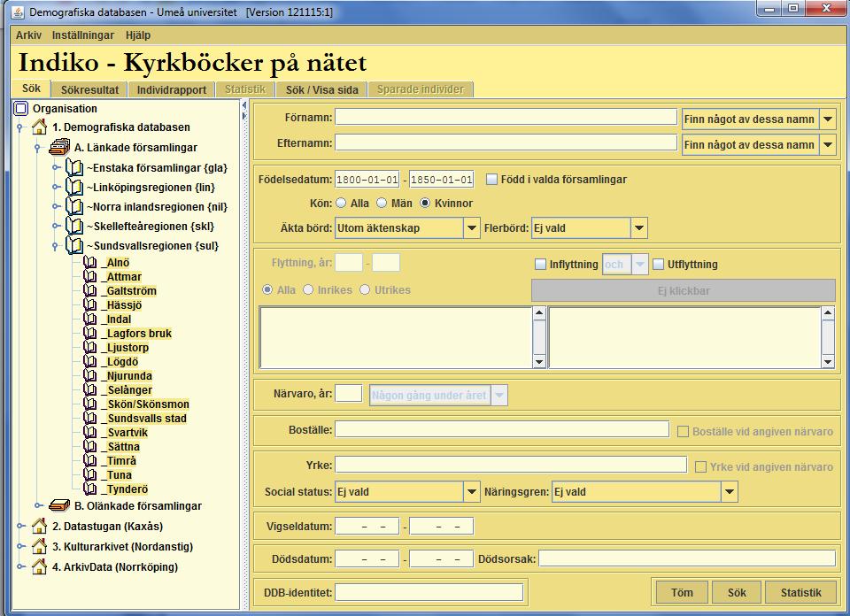Open the Arkiv menu
This screenshot has height=616, width=850.
(x=28, y=35)
